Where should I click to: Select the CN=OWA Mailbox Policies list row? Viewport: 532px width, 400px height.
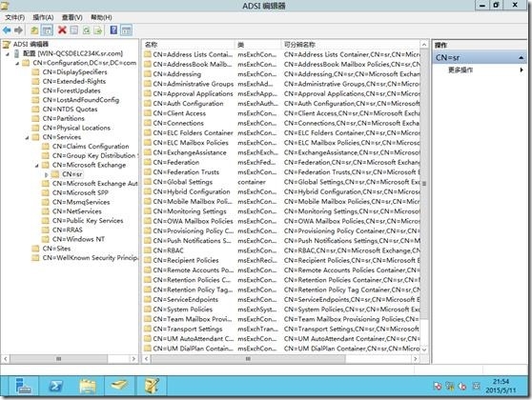coord(281,221)
